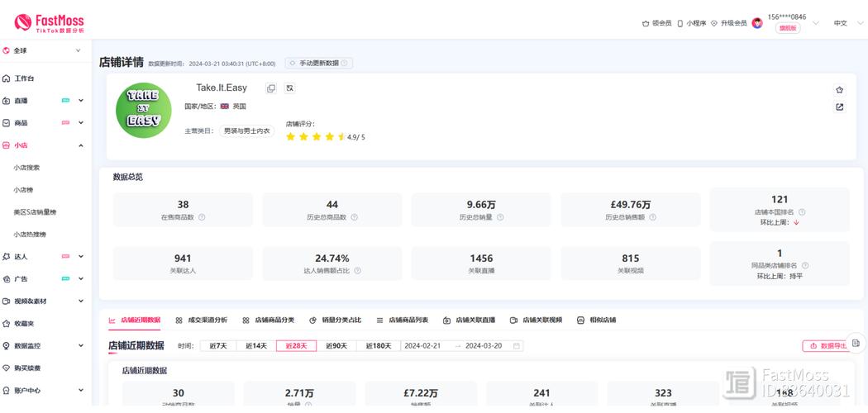Screen dimensions: 868x413
Task: Select the 近180天 time range option
Action: pyautogui.click(x=379, y=346)
